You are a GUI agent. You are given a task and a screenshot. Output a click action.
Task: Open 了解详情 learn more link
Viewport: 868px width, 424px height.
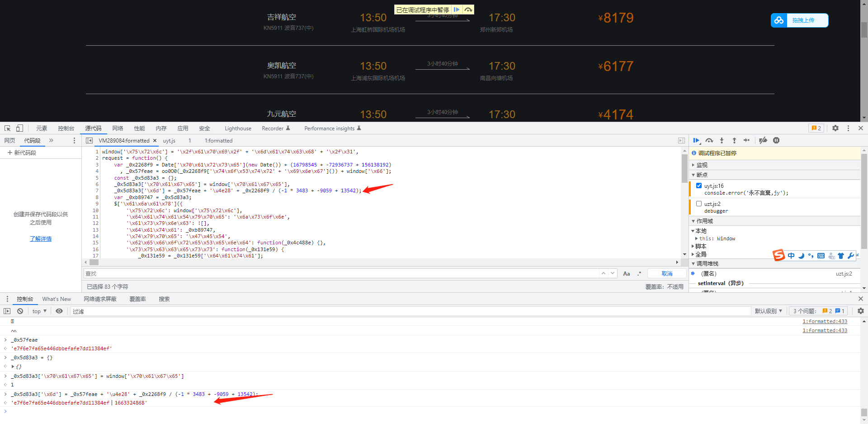(41, 239)
